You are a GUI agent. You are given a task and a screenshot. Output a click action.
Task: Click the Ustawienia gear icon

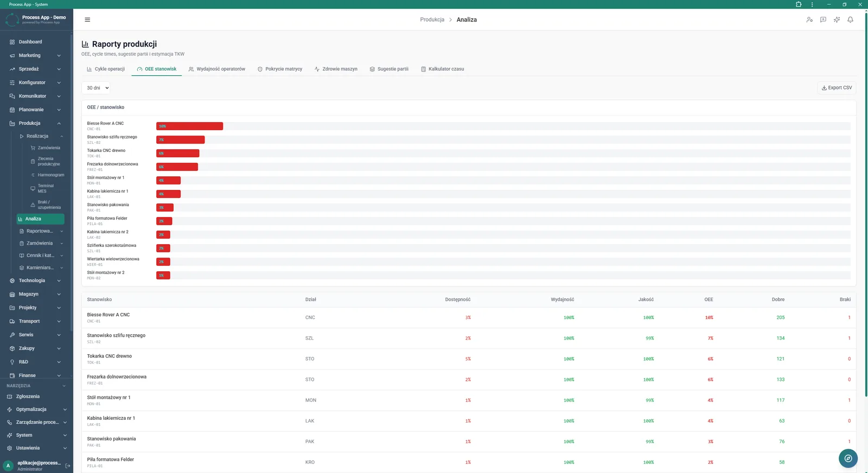point(9,448)
